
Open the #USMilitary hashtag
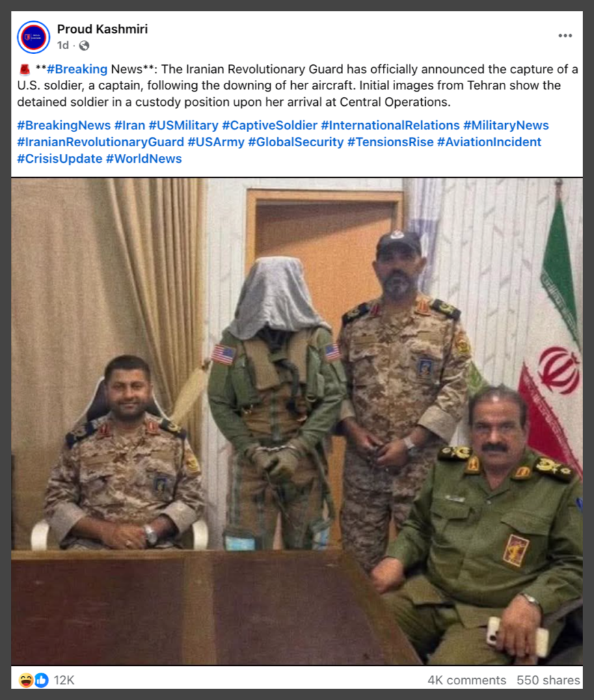click(x=183, y=126)
